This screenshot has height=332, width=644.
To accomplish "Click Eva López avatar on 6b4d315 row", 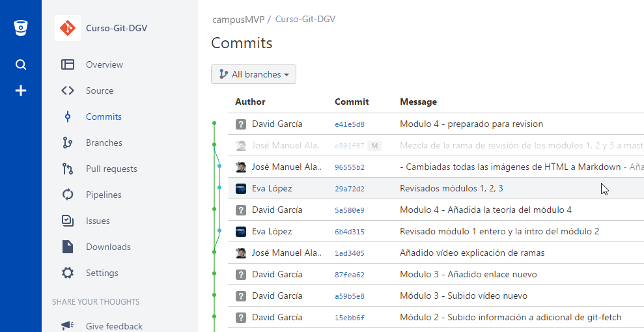I will tap(241, 232).
